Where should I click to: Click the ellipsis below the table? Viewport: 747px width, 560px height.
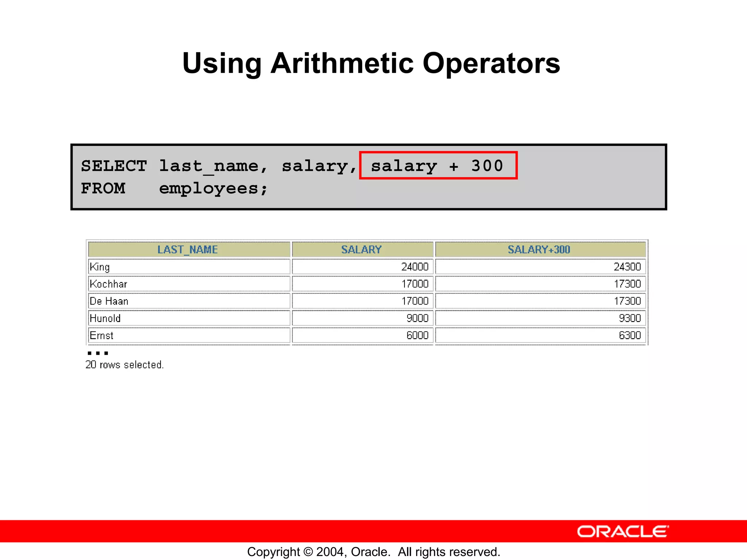(98, 353)
